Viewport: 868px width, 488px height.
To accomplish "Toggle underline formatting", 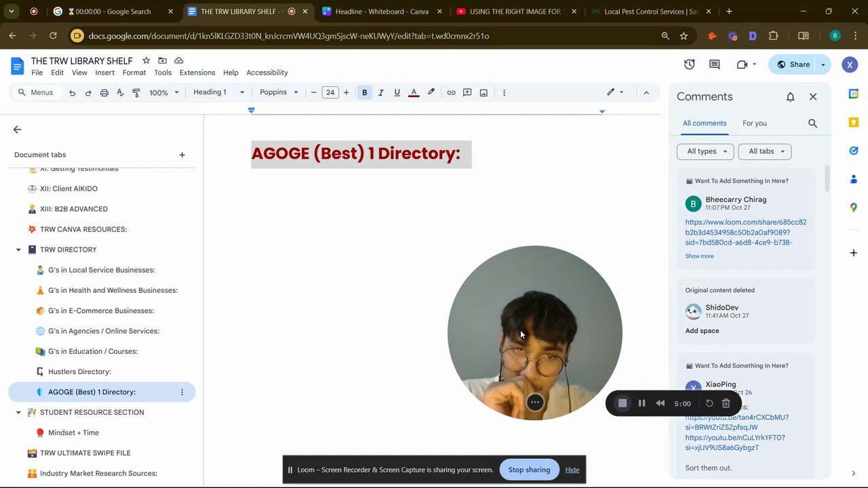I will (x=397, y=93).
